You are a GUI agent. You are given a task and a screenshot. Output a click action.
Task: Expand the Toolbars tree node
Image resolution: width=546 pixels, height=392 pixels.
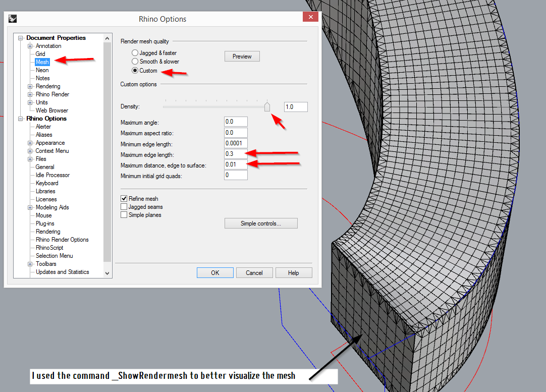click(x=30, y=264)
